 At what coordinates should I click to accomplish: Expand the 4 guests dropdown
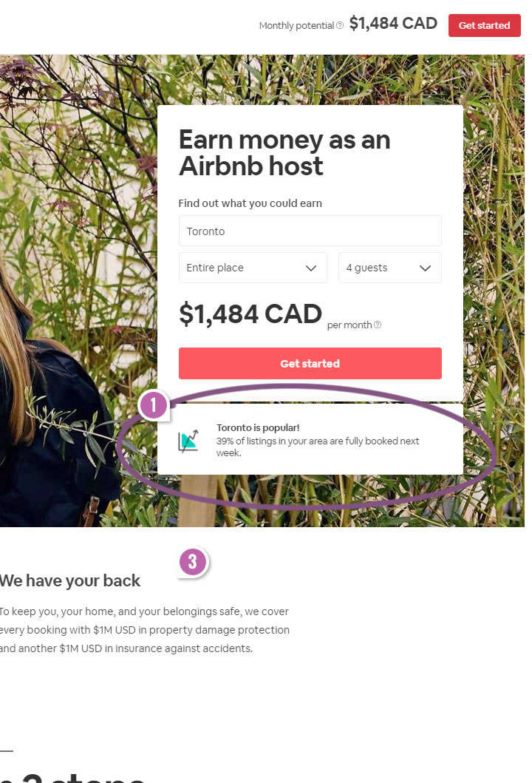pyautogui.click(x=389, y=268)
